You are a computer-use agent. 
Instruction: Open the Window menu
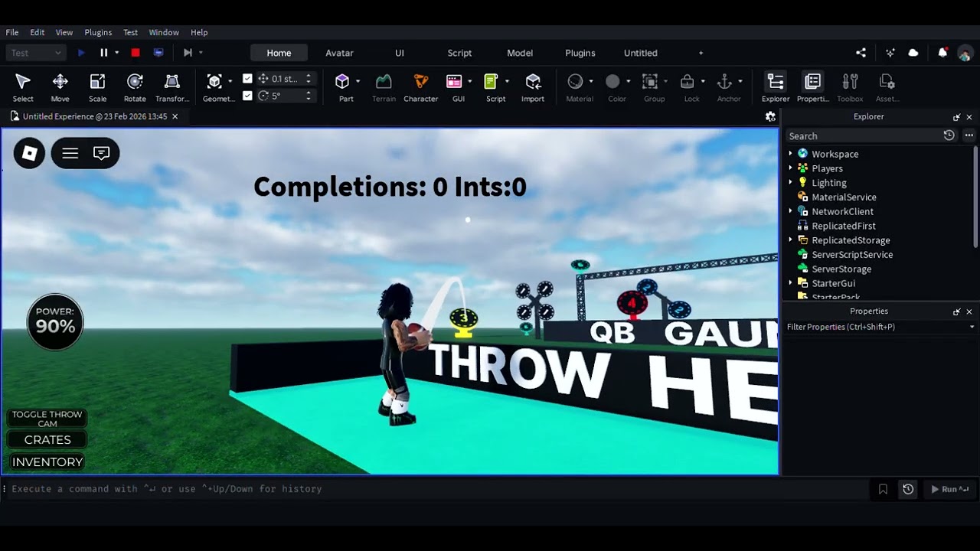click(x=164, y=32)
